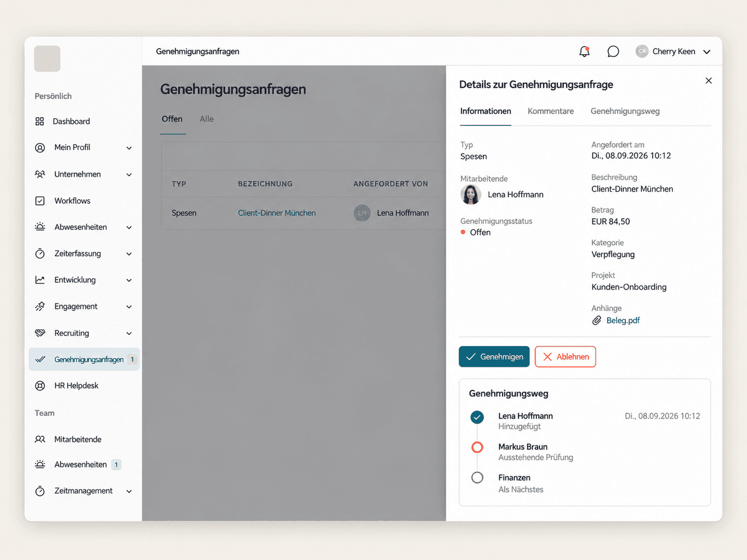The height and width of the screenshot is (560, 747).
Task: Expand the Cherry Keen user menu
Action: [x=707, y=52]
